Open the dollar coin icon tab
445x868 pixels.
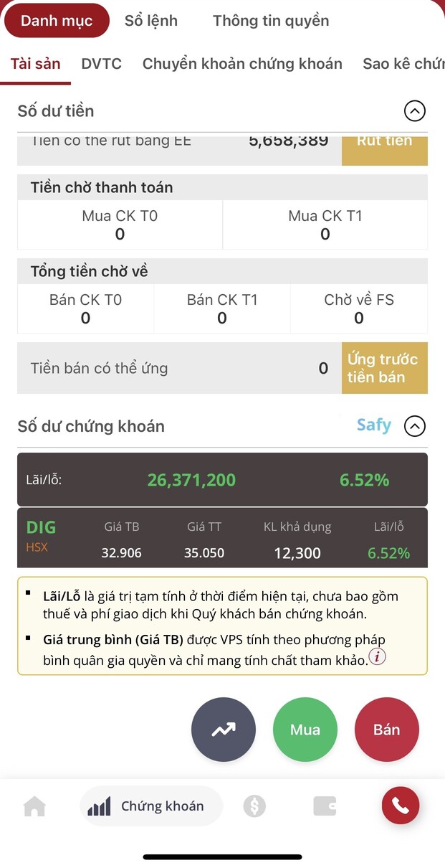pos(254,806)
